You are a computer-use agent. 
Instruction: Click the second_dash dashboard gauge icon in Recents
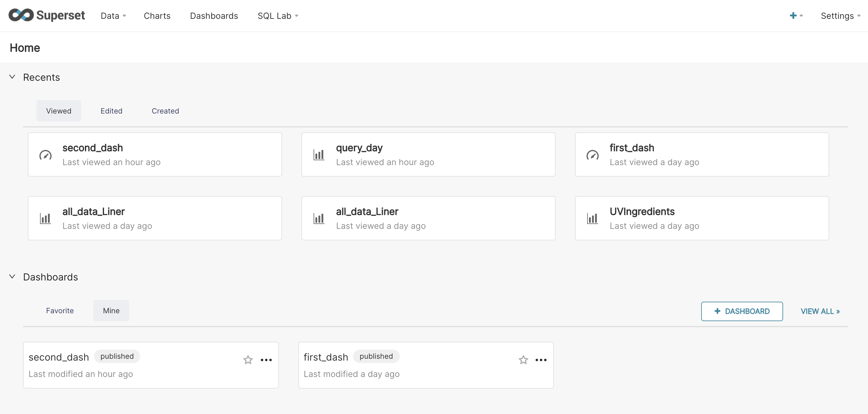(45, 155)
